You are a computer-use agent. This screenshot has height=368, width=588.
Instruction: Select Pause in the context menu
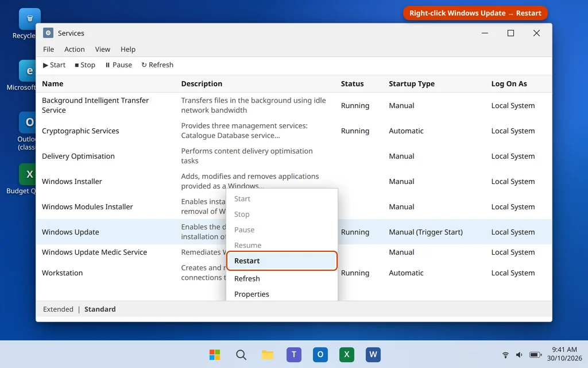(x=281, y=229)
